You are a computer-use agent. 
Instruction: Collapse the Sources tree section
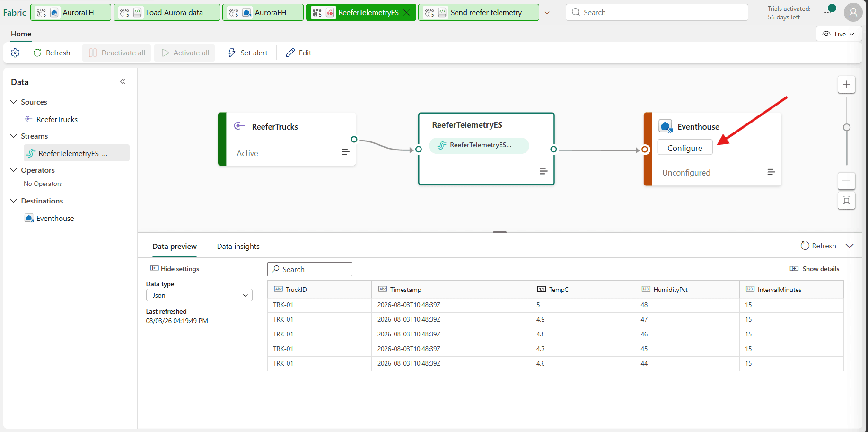14,102
